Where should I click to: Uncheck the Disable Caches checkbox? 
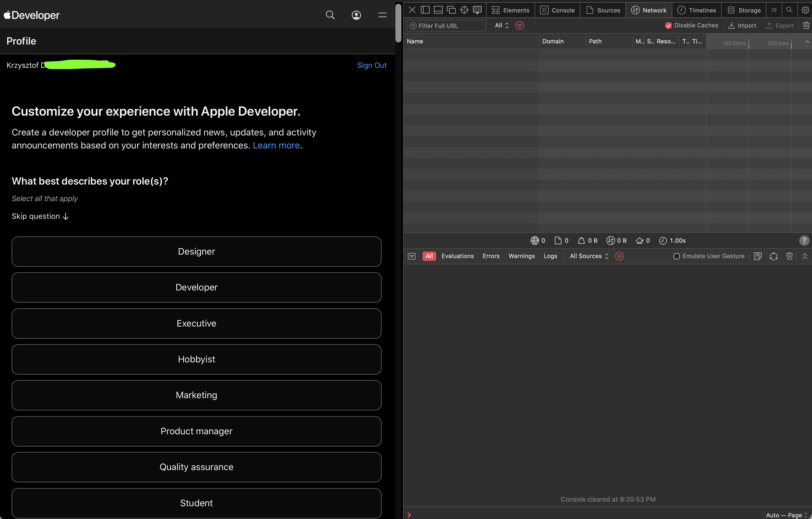(668, 26)
